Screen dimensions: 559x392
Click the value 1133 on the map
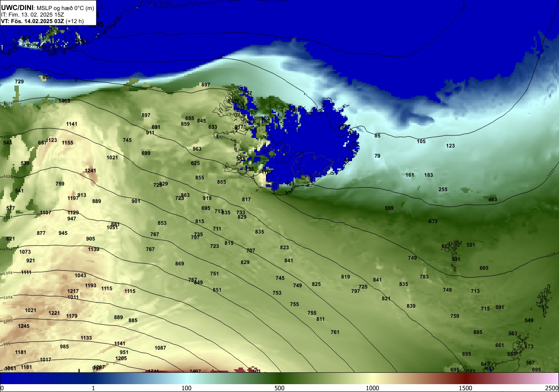[86, 338]
